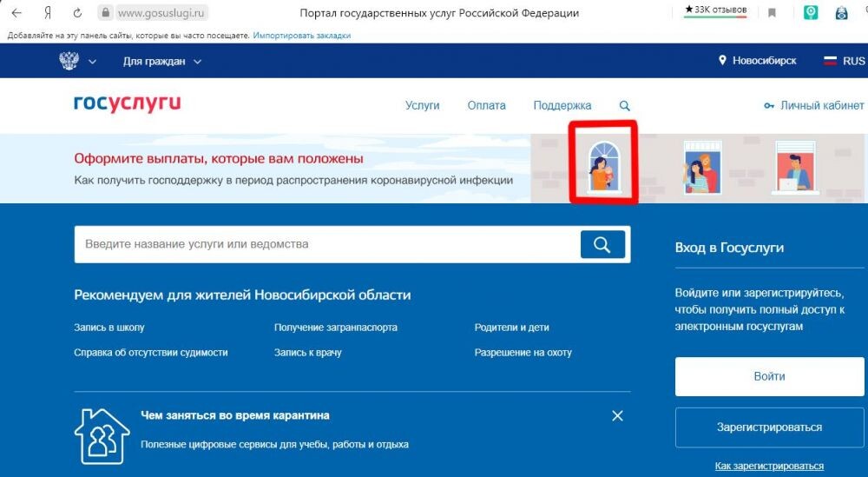
Task: Click the location pin icon
Action: point(722,60)
